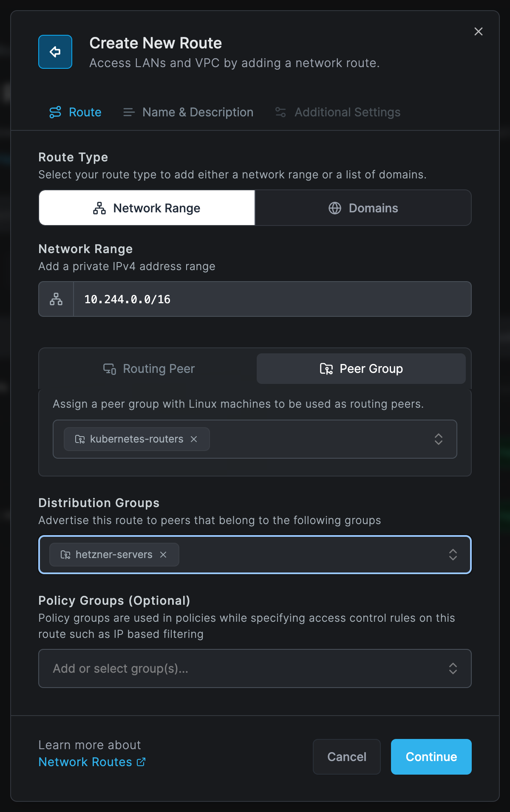Click the Additional Settings sliders icon

click(280, 112)
